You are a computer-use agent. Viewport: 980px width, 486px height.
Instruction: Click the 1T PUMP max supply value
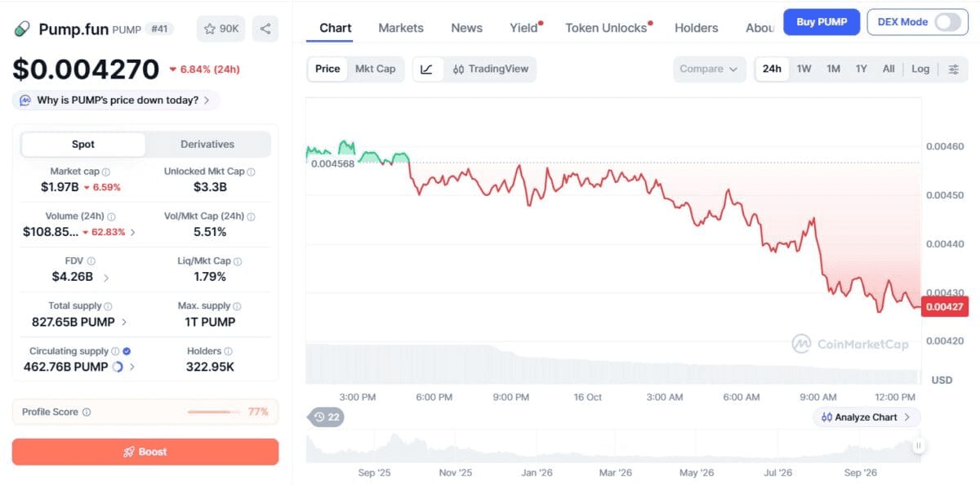point(210,322)
